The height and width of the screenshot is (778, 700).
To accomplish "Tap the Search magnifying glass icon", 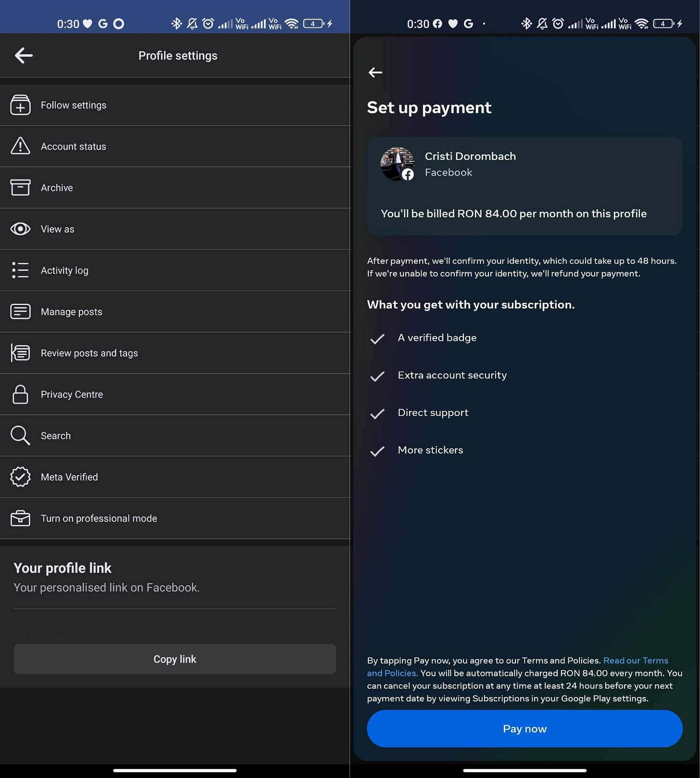I will pyautogui.click(x=20, y=436).
